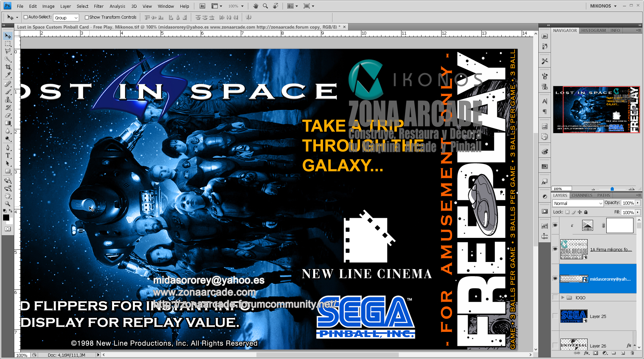Viewport: 644px width, 359px height.
Task: Toggle lock all layer icon
Action: click(586, 212)
